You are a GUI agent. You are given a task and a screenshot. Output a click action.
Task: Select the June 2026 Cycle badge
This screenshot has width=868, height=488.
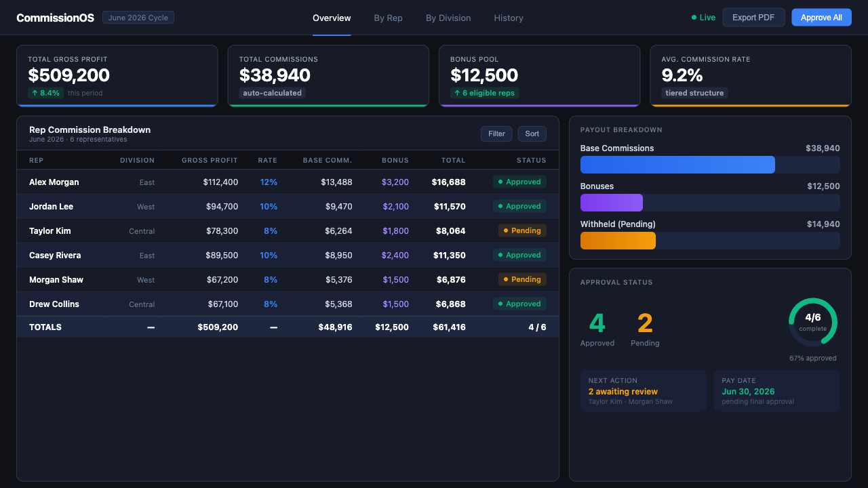click(138, 18)
